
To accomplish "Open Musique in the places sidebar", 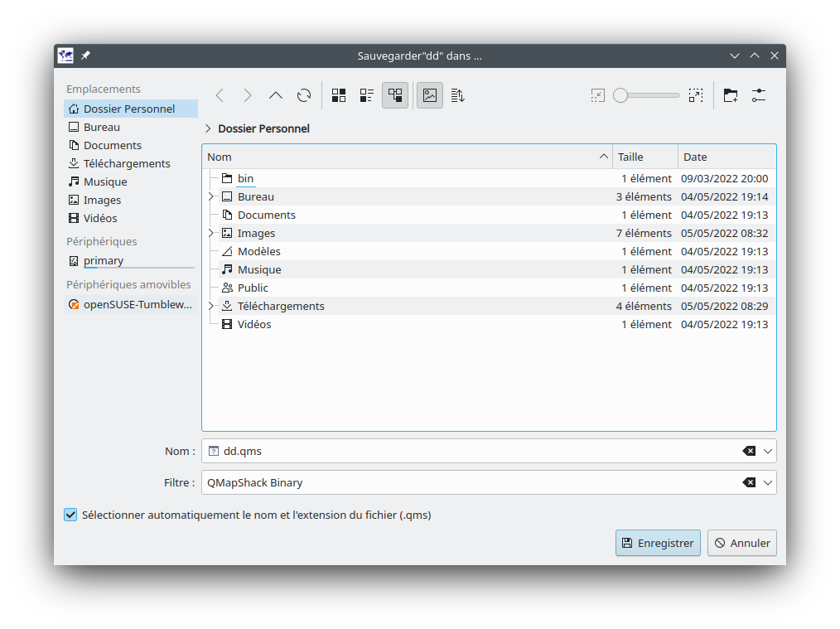I will coord(131,181).
